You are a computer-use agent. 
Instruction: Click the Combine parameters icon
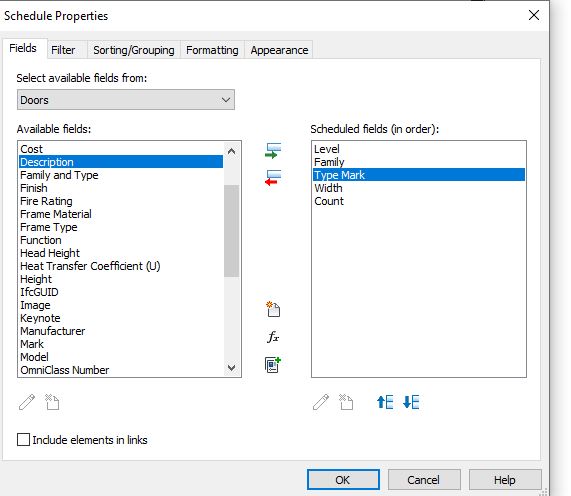point(273,365)
